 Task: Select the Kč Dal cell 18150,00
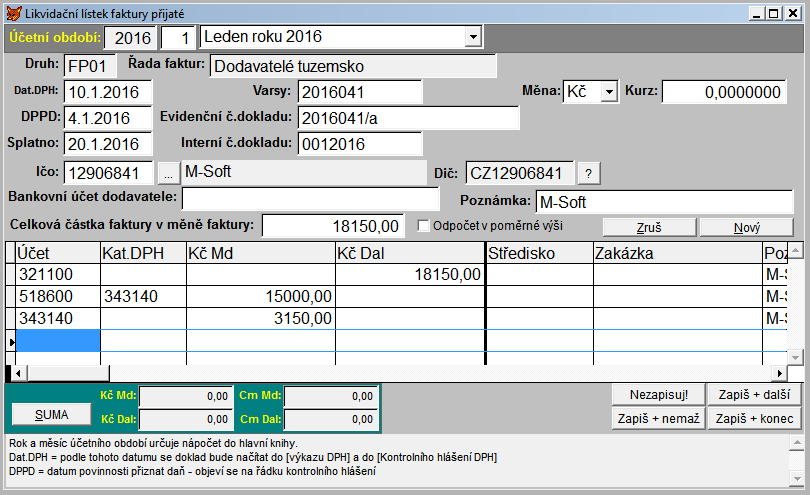pos(410,274)
